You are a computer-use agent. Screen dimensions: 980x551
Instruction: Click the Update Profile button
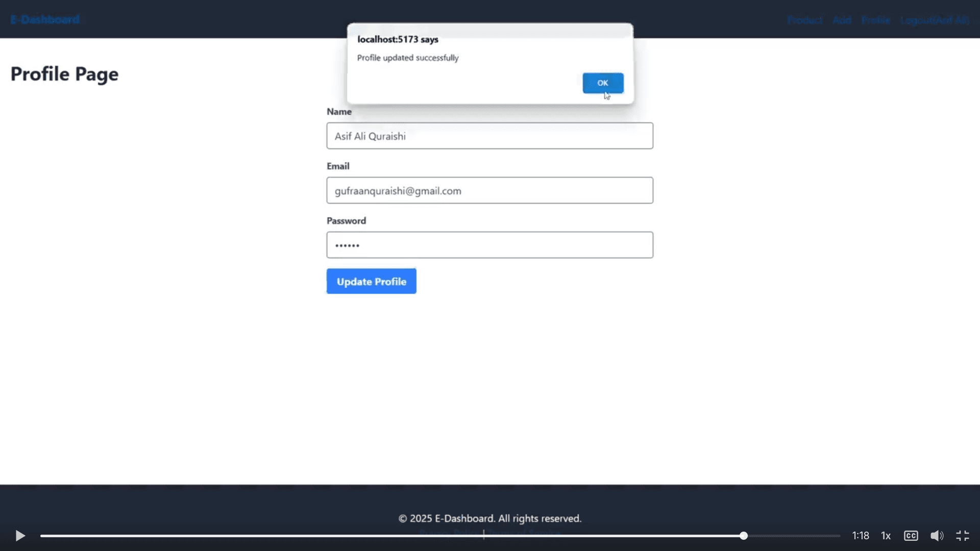coord(371,281)
